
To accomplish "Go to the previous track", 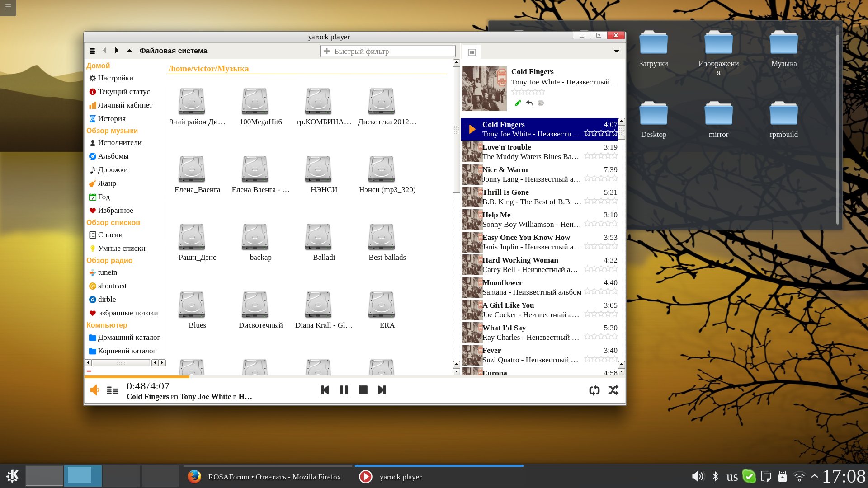I will click(x=325, y=390).
